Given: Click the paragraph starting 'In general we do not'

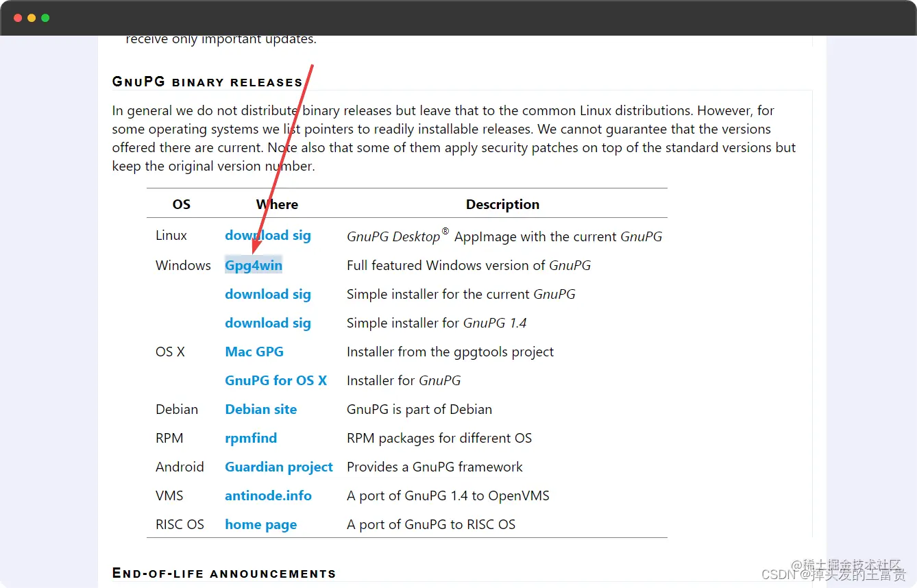Looking at the screenshot, I should 454,138.
